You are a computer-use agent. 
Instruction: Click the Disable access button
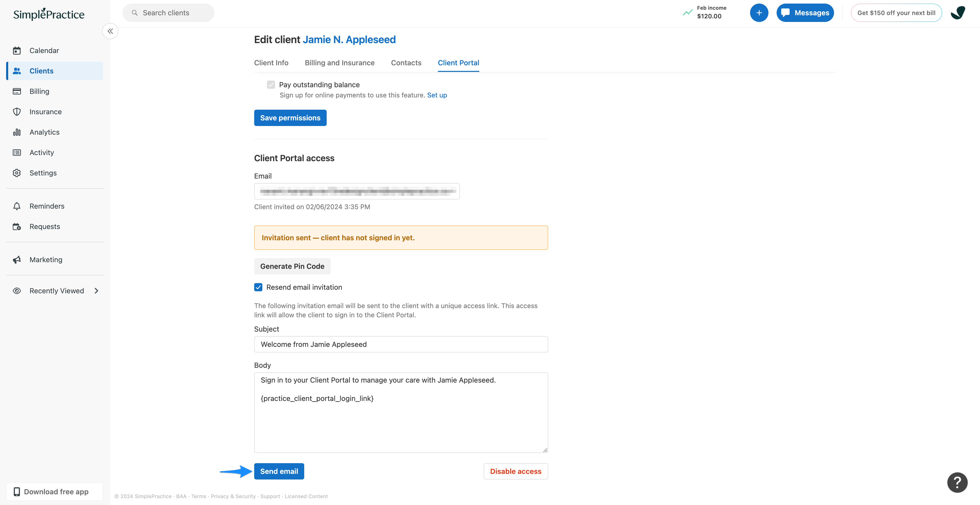click(x=516, y=471)
